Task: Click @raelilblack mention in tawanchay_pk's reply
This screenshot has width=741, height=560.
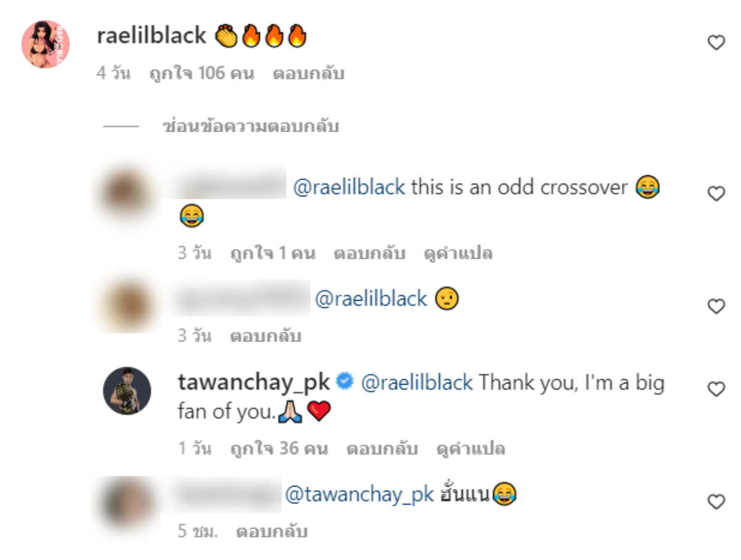Action: (417, 383)
